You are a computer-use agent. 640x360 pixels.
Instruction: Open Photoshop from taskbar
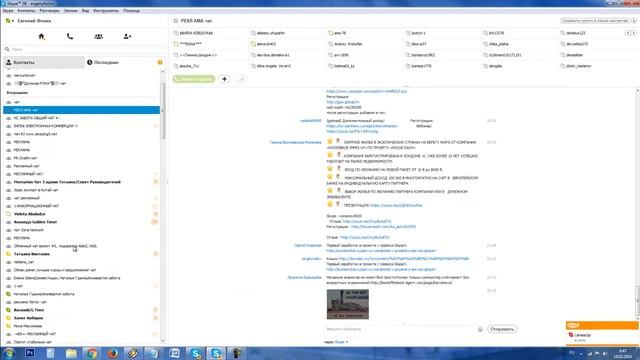click(x=30, y=353)
